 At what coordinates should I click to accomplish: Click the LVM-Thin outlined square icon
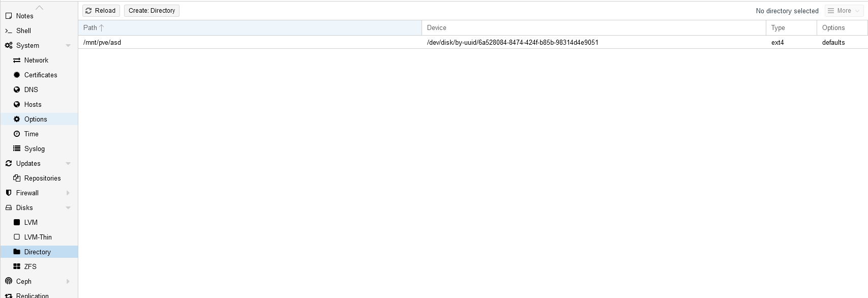17,237
